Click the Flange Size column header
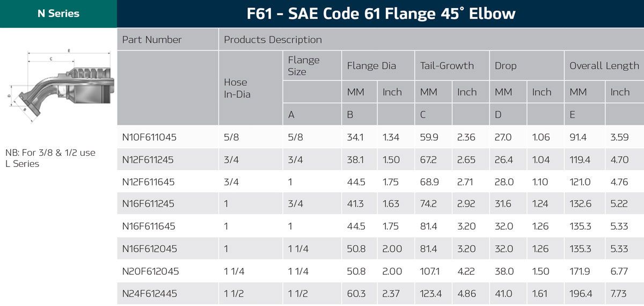Viewport: 644px width, 306px height. [303, 66]
